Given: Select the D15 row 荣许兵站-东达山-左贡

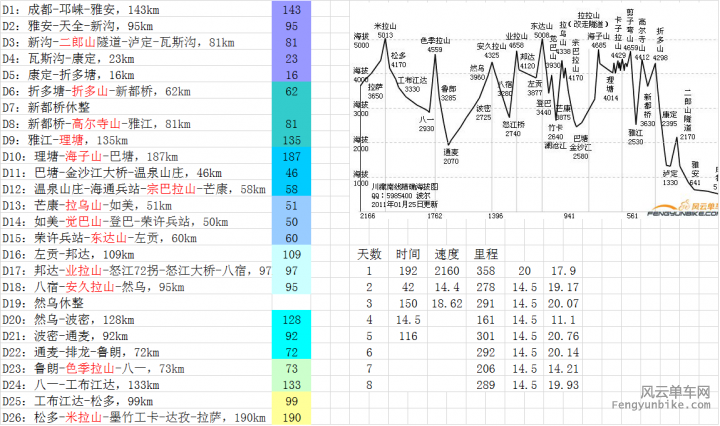Looking at the screenshot, I should 136,237.
